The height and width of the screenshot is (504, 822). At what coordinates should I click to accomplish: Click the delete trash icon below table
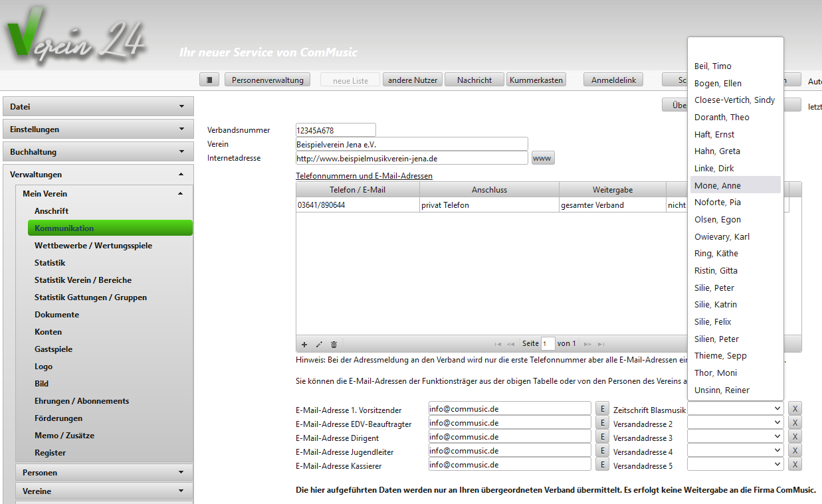pyautogui.click(x=334, y=344)
